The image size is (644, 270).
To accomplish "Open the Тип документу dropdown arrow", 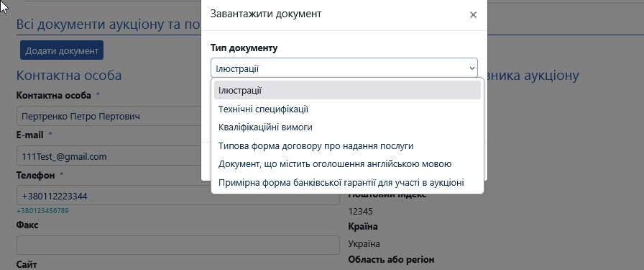I will tap(472, 68).
